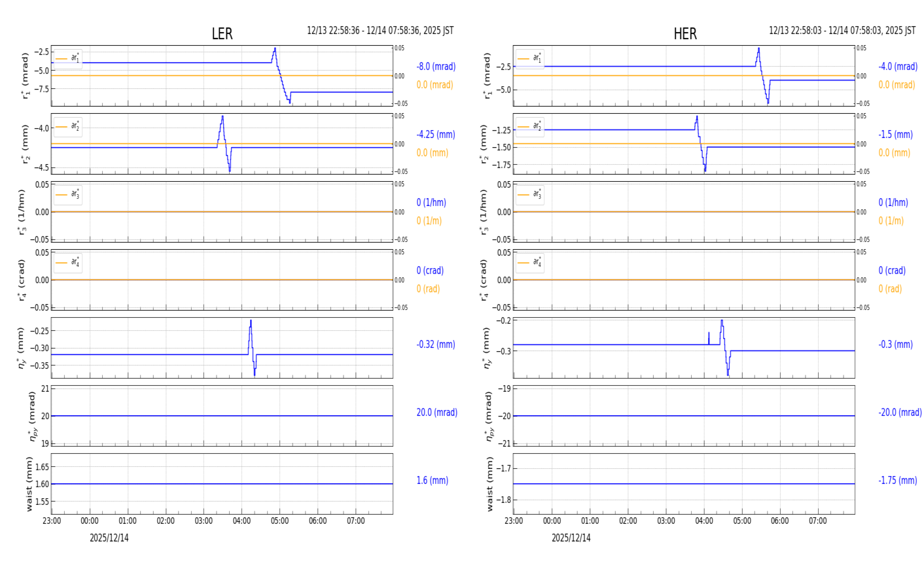Image resolution: width=924 pixels, height=565 pixels.
Task: Click the ∂r3* legend in the LER plot
Action: coord(68,194)
